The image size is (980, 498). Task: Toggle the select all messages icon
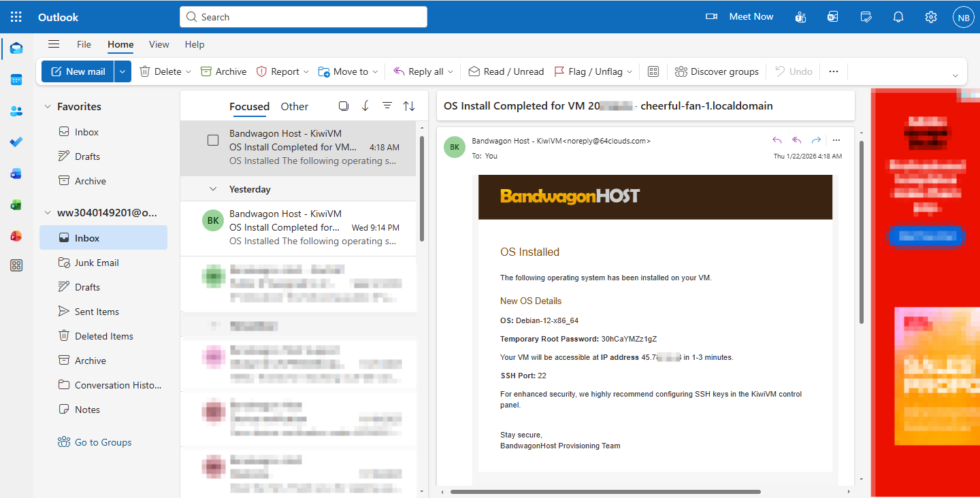344,106
